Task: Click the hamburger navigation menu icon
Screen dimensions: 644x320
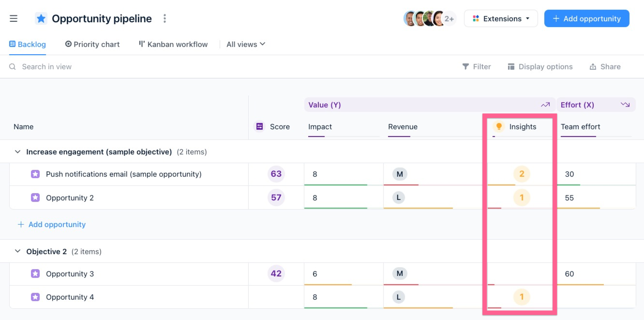Action: (14, 18)
